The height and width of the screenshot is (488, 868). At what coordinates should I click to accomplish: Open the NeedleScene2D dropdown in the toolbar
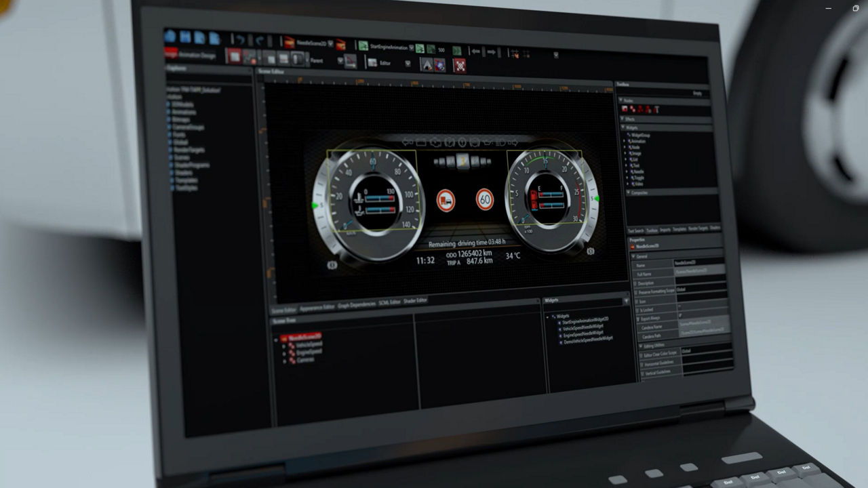point(330,43)
